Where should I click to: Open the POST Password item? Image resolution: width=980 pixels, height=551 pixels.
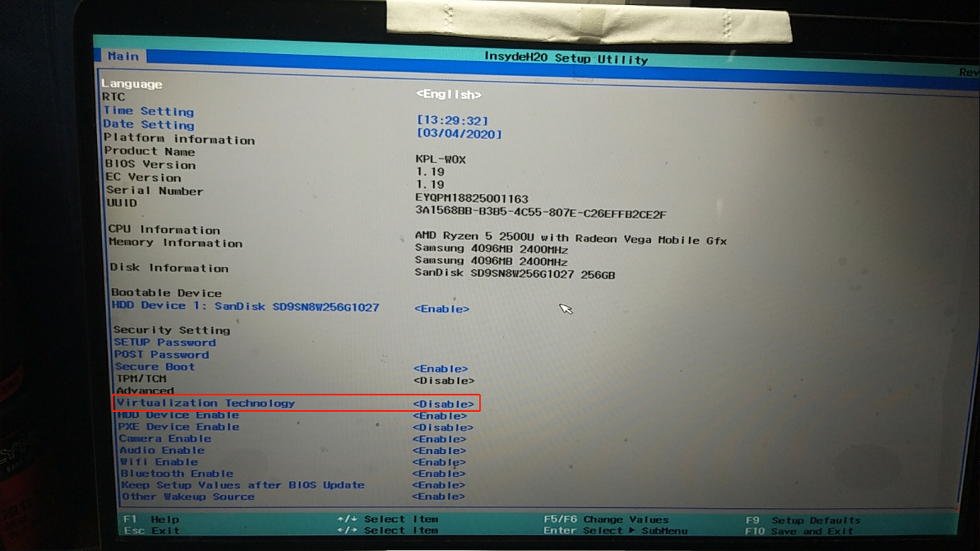pyautogui.click(x=162, y=355)
